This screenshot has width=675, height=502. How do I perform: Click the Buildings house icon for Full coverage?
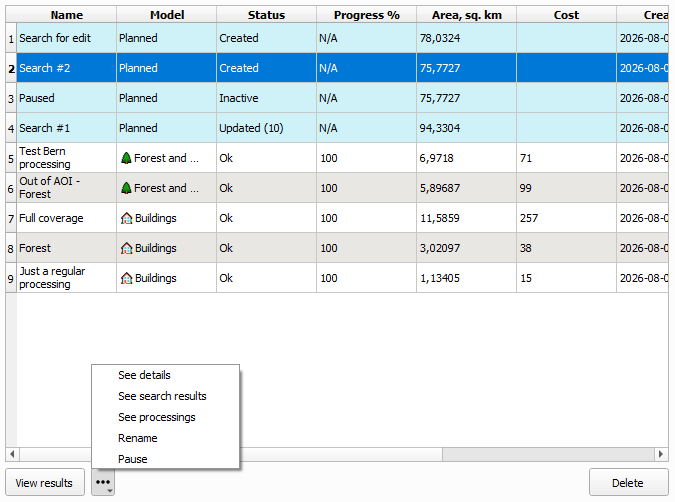pyautogui.click(x=127, y=218)
